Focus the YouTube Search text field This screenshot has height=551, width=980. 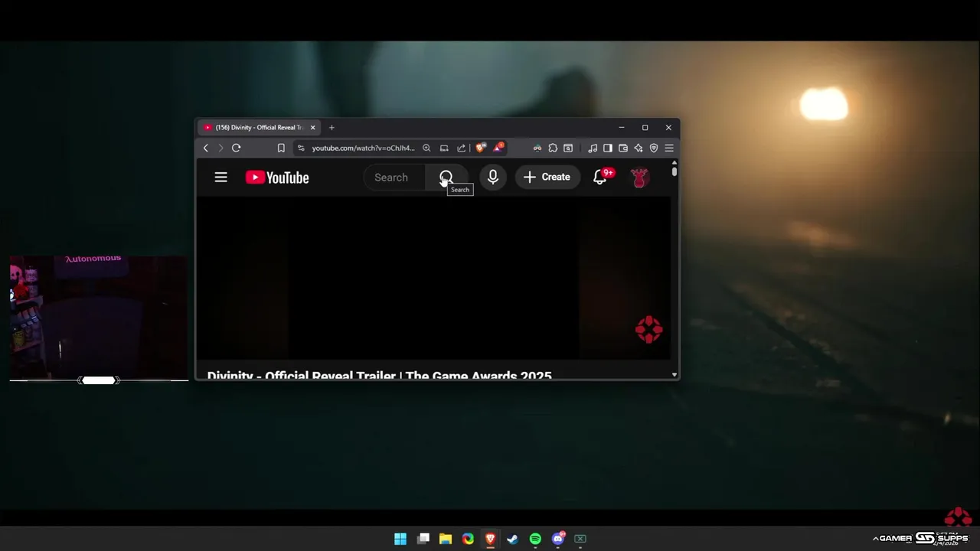click(x=394, y=178)
